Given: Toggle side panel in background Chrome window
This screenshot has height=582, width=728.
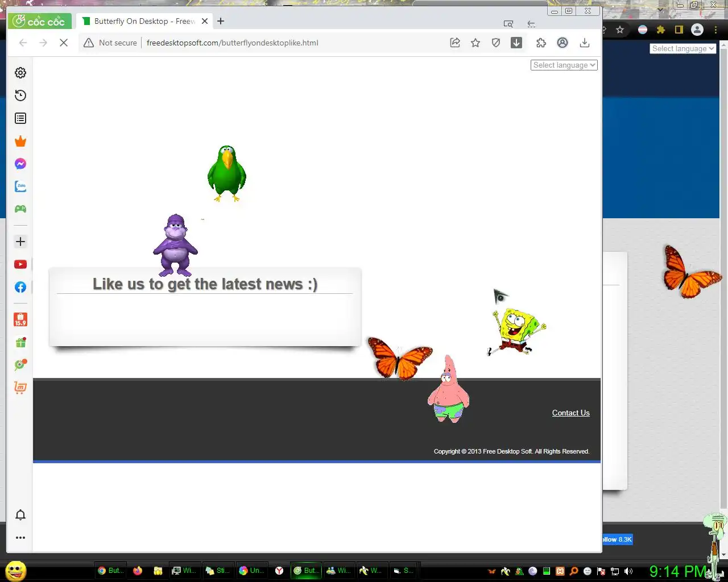Looking at the screenshot, I should click(679, 30).
